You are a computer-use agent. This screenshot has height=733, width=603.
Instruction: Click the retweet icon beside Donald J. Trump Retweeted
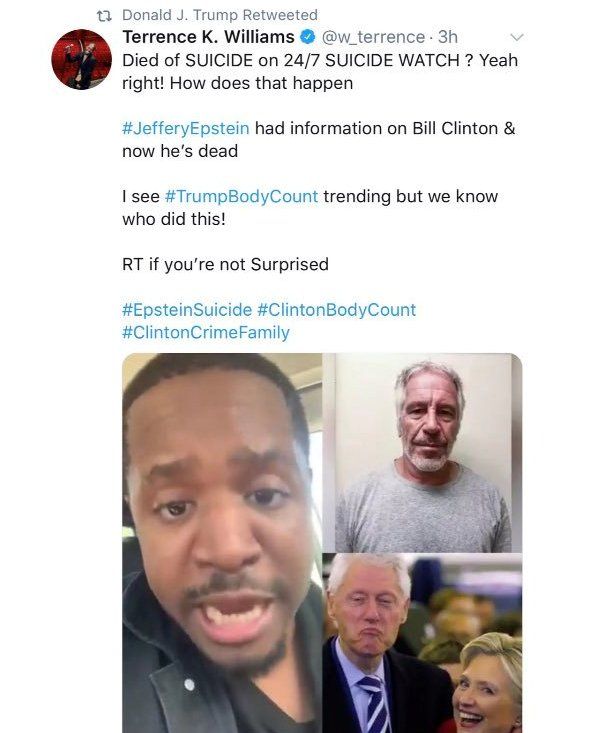click(103, 16)
